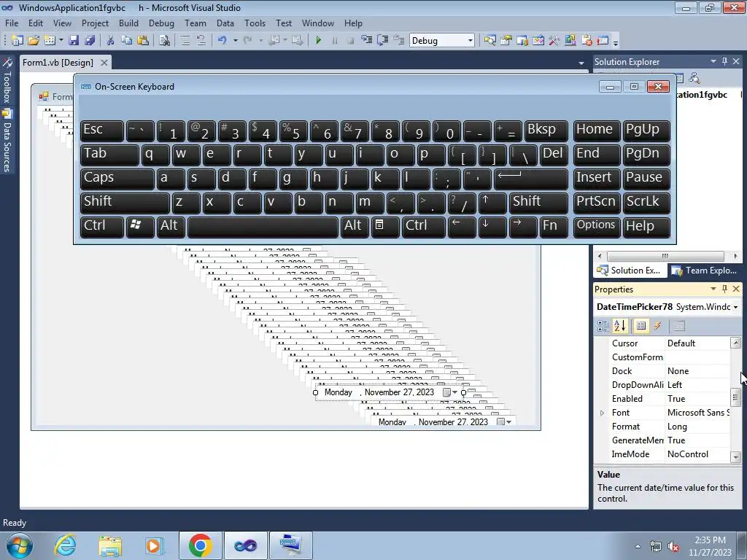Open the selected DateTimePicker calendar dropdown

tap(450, 392)
